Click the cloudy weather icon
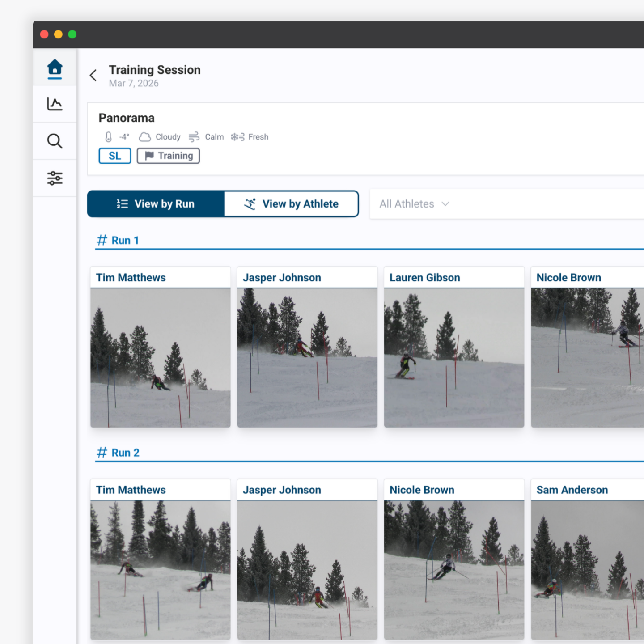644x644 pixels. pos(144,137)
